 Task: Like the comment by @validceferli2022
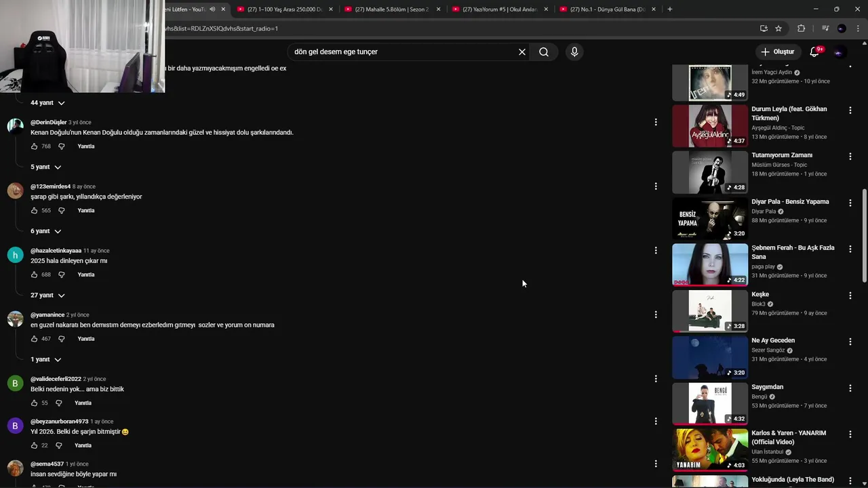35,403
